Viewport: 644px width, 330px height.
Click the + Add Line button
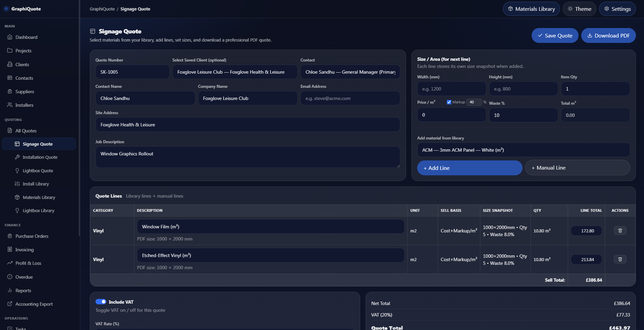click(469, 168)
